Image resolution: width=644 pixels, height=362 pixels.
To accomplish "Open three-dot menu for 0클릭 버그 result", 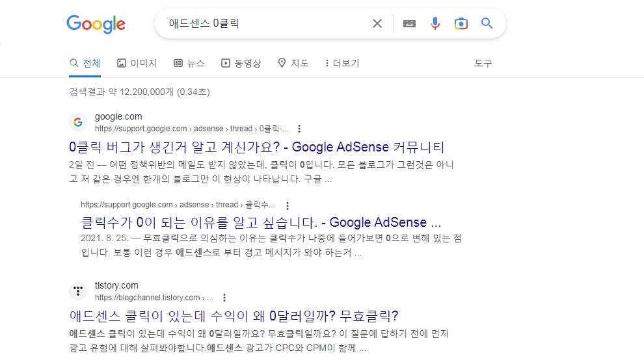I will pyautogui.click(x=299, y=129).
